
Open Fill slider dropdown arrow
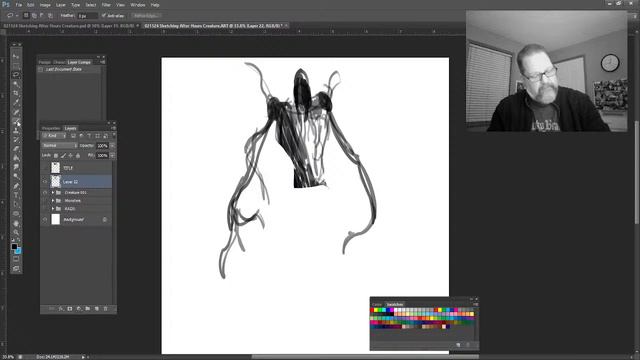pos(112,156)
